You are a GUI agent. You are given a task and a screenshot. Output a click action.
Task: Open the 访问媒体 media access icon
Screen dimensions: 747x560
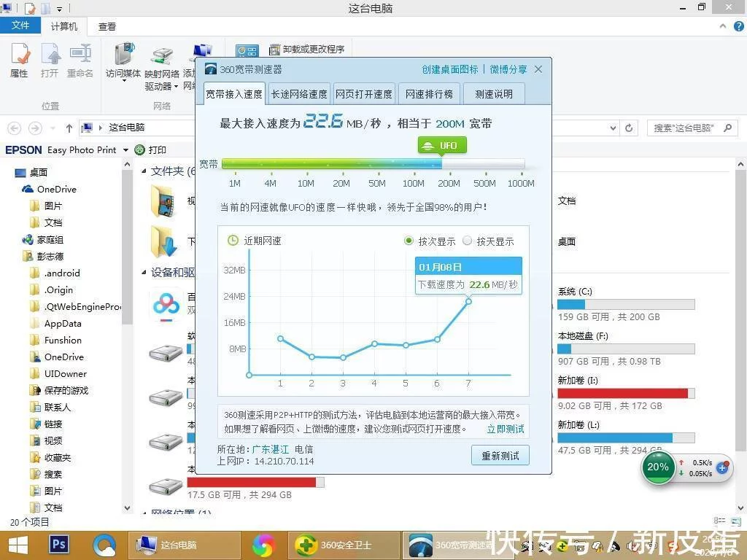123,54
